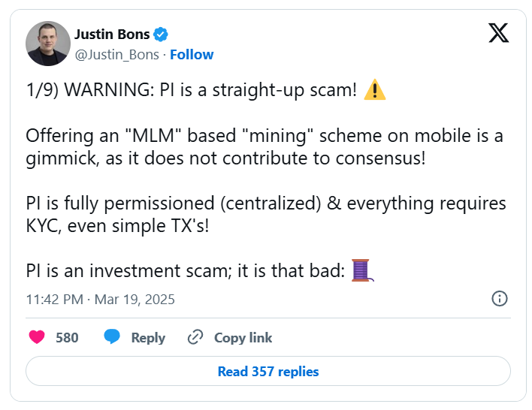
Task: Click the copy link chain icon
Action: click(x=195, y=337)
